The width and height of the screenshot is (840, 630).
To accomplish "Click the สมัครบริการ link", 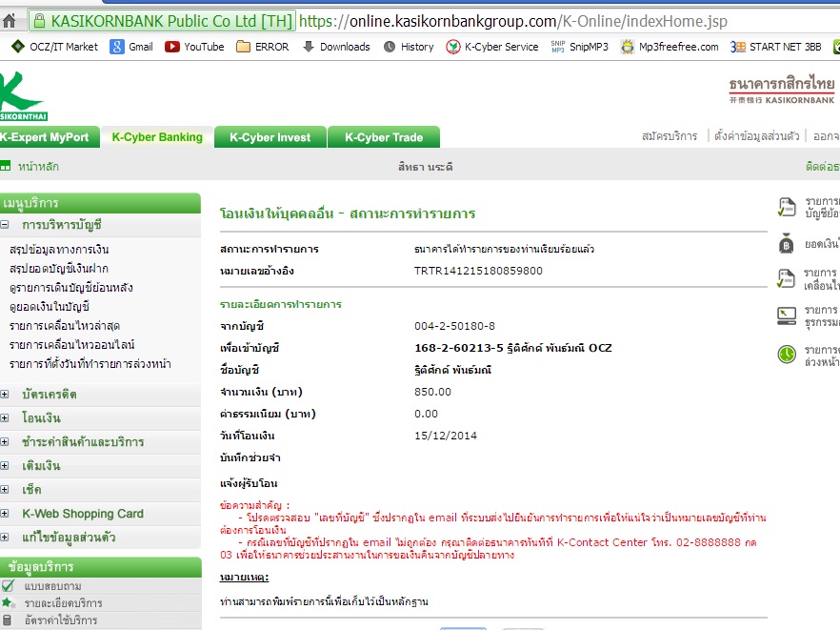I will 670,136.
